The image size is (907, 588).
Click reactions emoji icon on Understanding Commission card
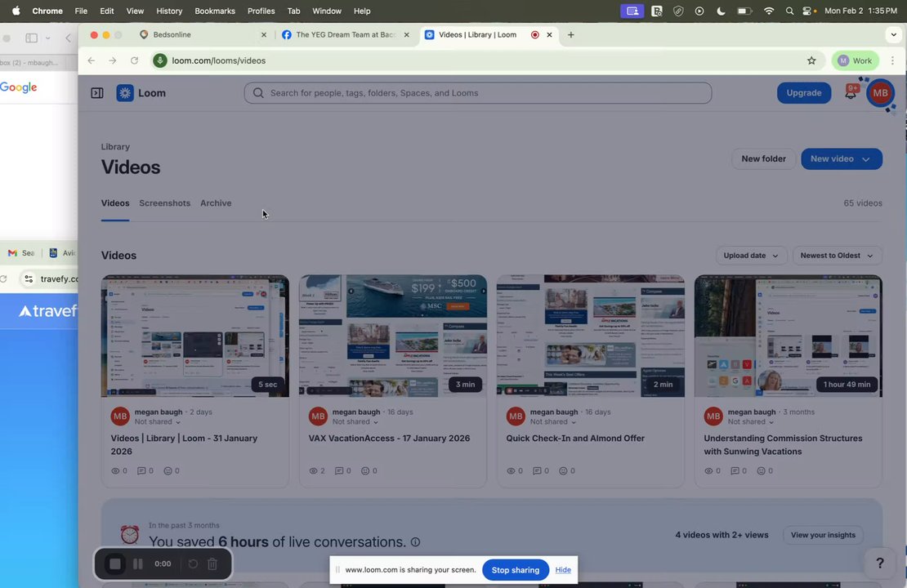762,470
